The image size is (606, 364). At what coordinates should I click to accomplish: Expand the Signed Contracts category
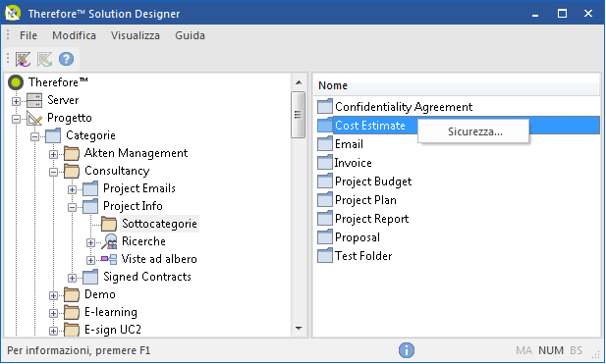(72, 279)
